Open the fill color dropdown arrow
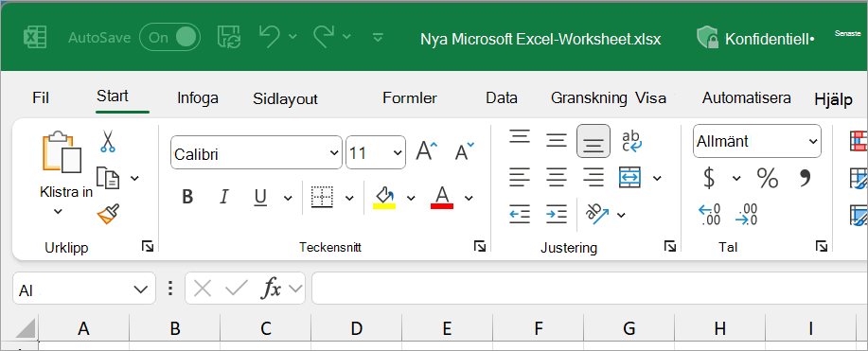 tap(411, 198)
